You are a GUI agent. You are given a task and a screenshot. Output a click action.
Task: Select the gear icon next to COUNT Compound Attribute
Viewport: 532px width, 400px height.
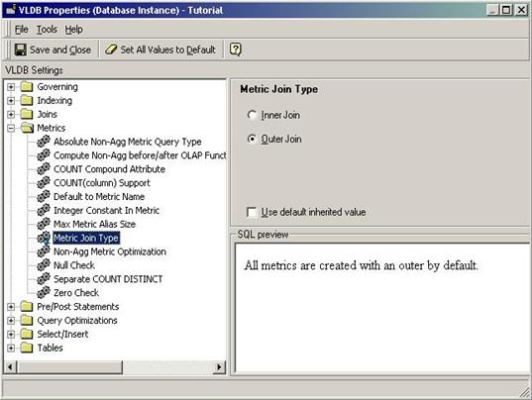pos(44,169)
